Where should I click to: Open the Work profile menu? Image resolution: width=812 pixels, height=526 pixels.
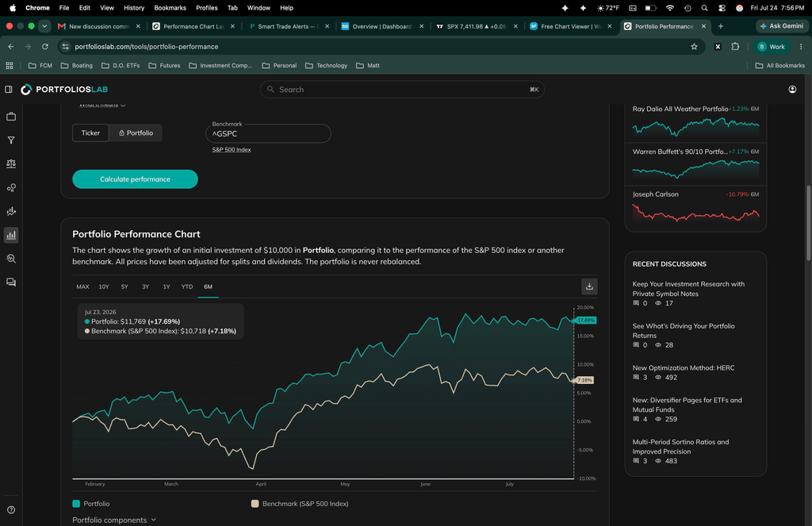pos(771,47)
